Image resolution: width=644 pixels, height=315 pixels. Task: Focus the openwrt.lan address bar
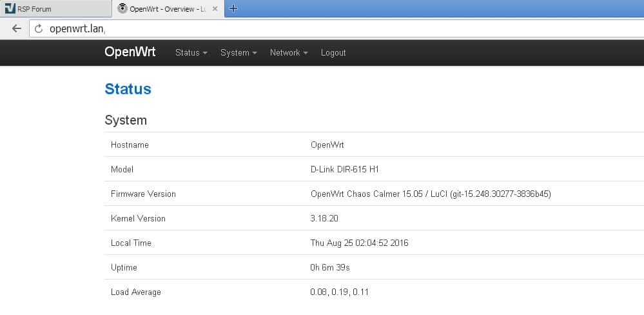click(337, 29)
